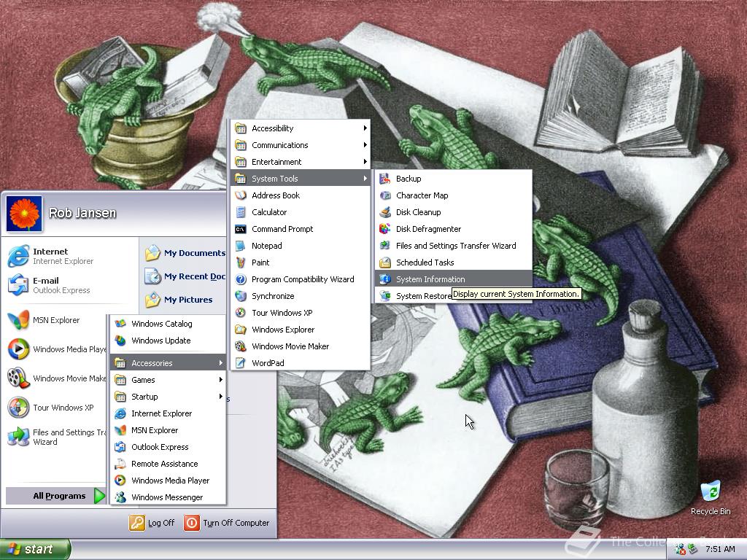The height and width of the screenshot is (560, 747).
Task: Expand Accessories program group
Action: click(169, 363)
